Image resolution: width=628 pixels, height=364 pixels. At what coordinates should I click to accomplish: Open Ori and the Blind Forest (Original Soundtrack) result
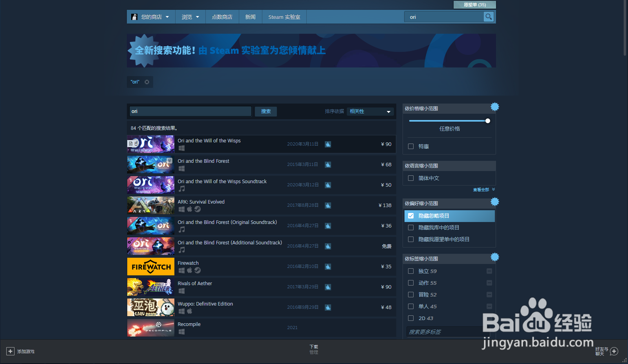tap(262, 226)
